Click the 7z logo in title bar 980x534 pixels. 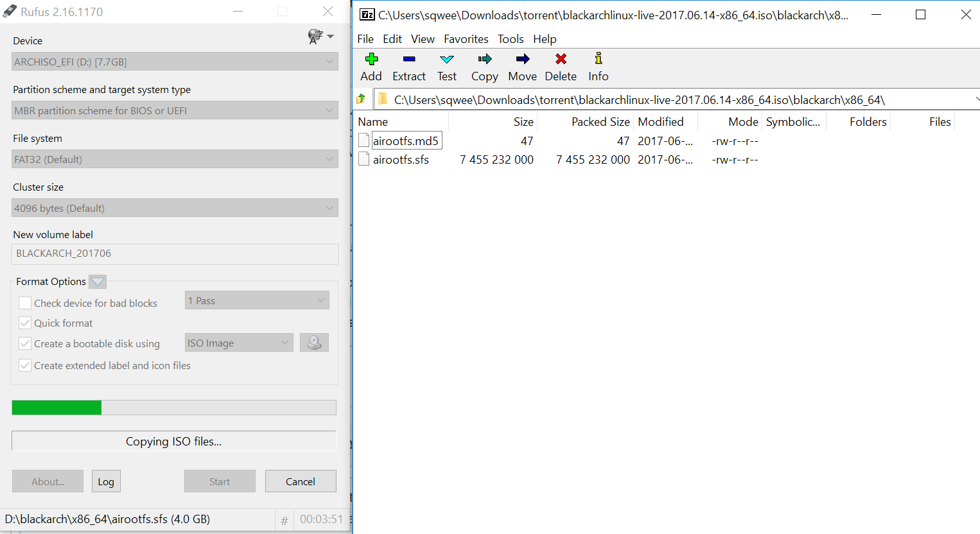tap(367, 14)
